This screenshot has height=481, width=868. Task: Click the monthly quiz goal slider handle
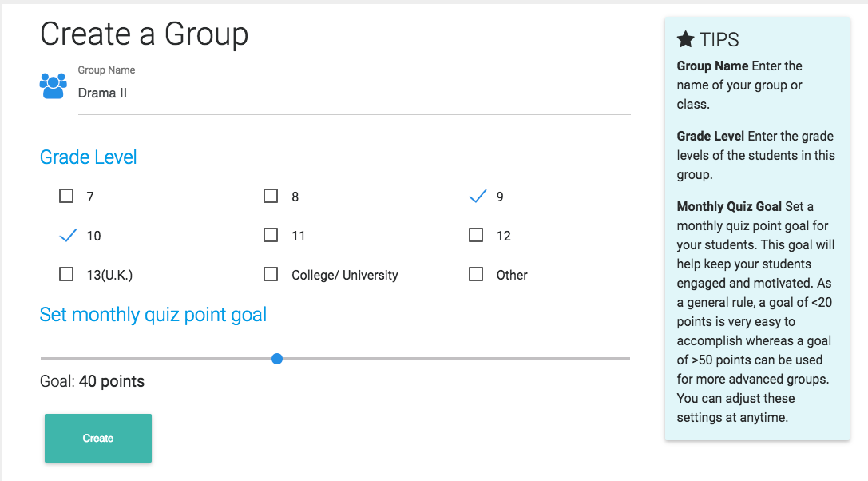[277, 359]
